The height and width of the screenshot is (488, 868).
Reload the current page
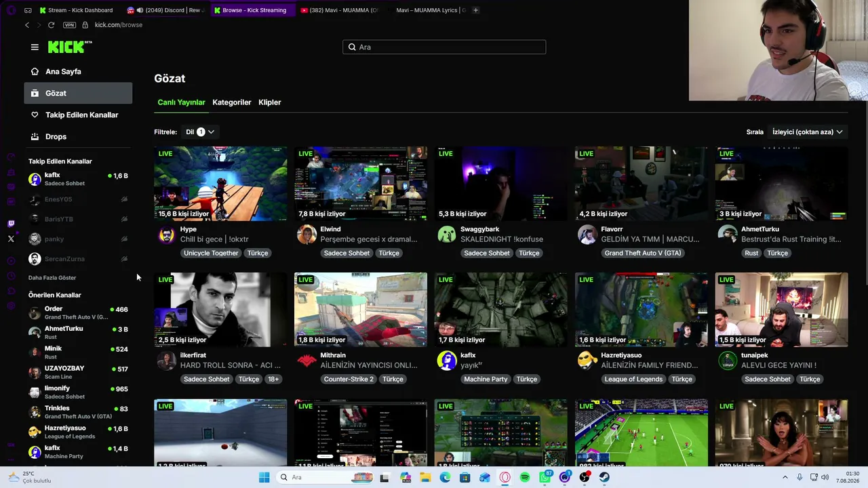[x=51, y=25]
